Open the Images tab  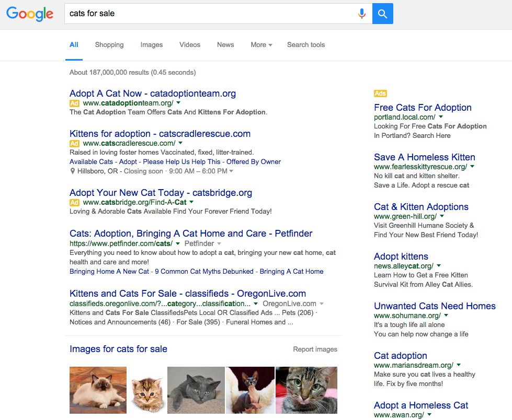coord(152,45)
